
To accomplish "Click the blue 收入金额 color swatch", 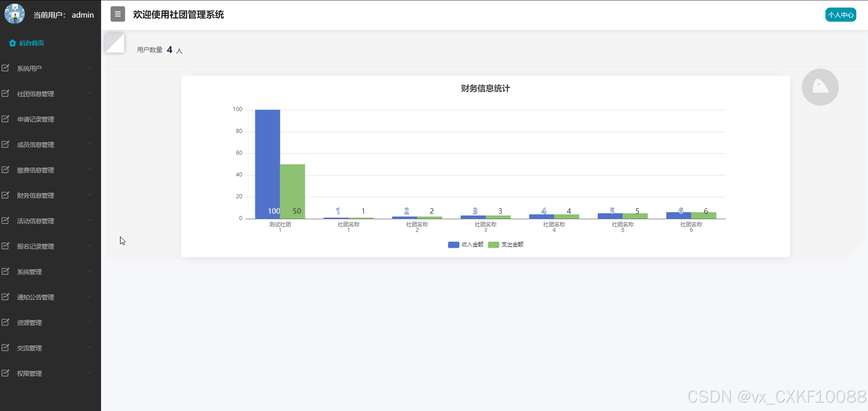I will [x=453, y=245].
